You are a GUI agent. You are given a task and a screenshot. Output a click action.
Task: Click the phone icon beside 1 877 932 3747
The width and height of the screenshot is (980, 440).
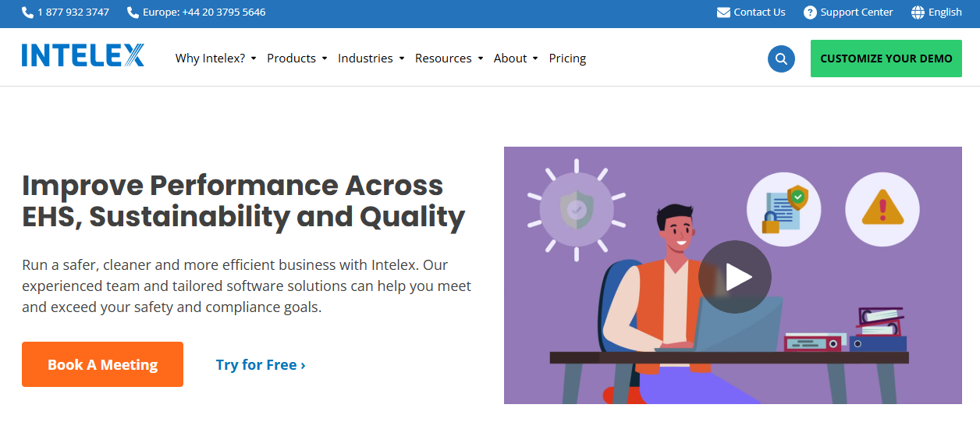click(x=28, y=12)
